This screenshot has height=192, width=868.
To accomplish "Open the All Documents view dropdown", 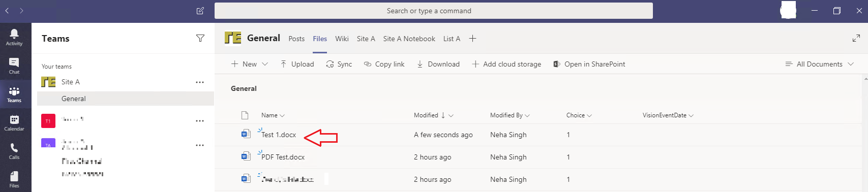I will pos(819,64).
